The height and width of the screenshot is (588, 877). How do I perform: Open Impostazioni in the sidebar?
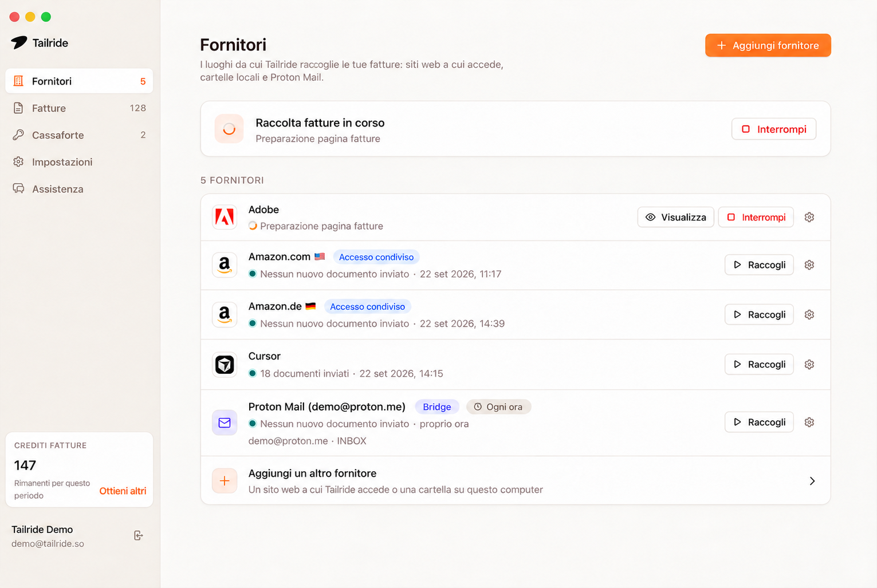(x=79, y=162)
